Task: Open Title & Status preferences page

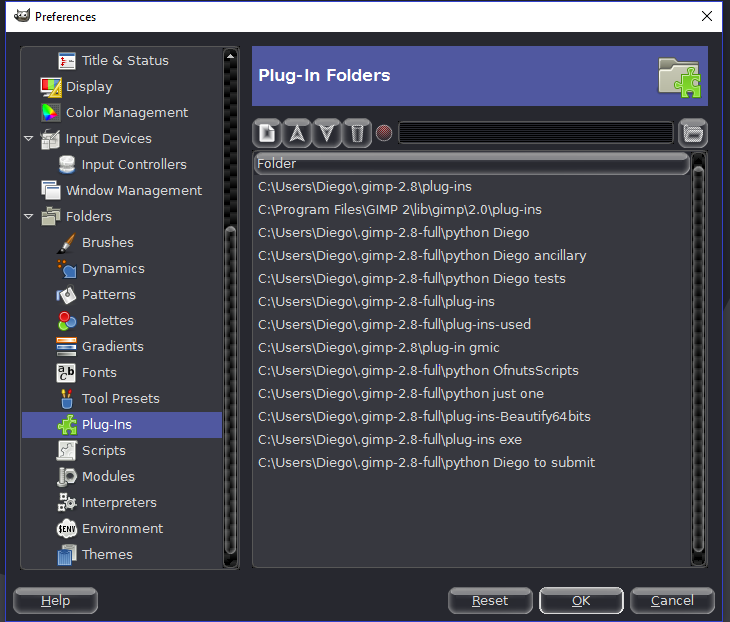Action: [x=125, y=61]
